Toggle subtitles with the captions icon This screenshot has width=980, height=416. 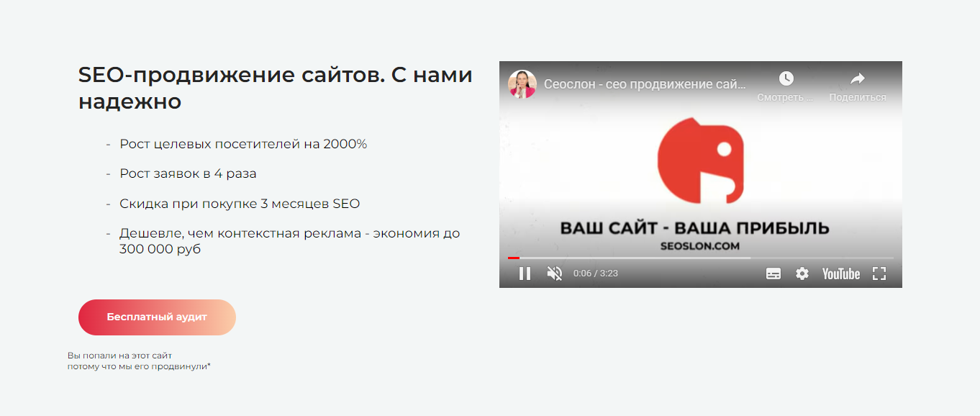773,273
